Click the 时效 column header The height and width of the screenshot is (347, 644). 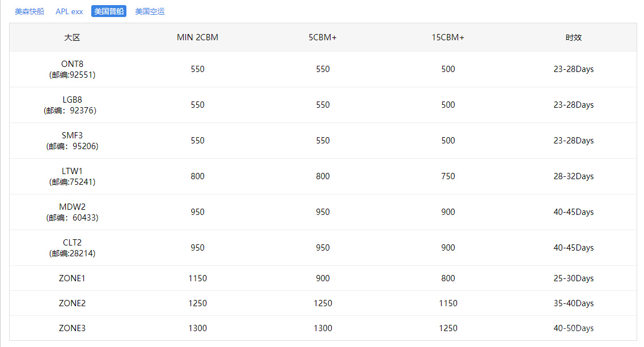tap(573, 37)
